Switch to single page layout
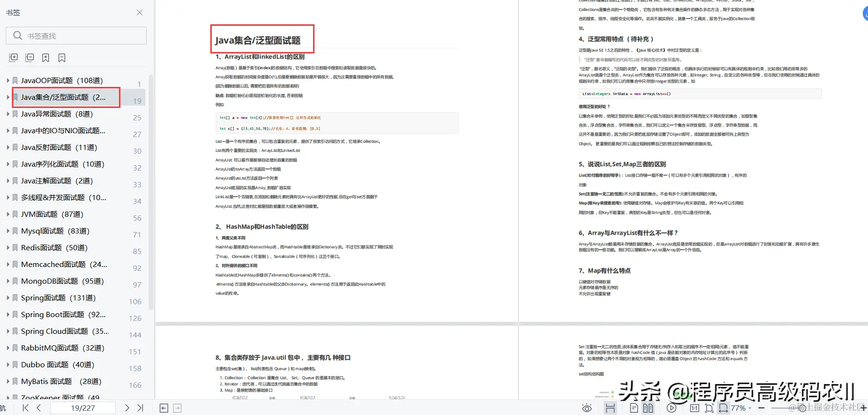Screen dimensions: 868x415 [x=634, y=408]
